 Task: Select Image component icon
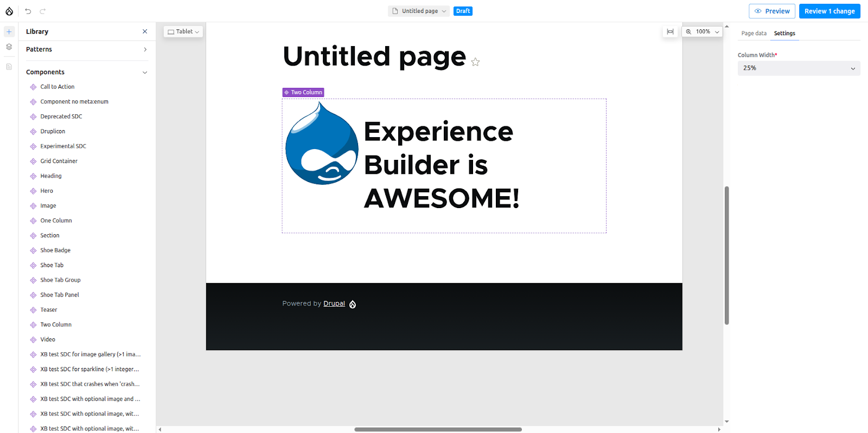coord(33,206)
